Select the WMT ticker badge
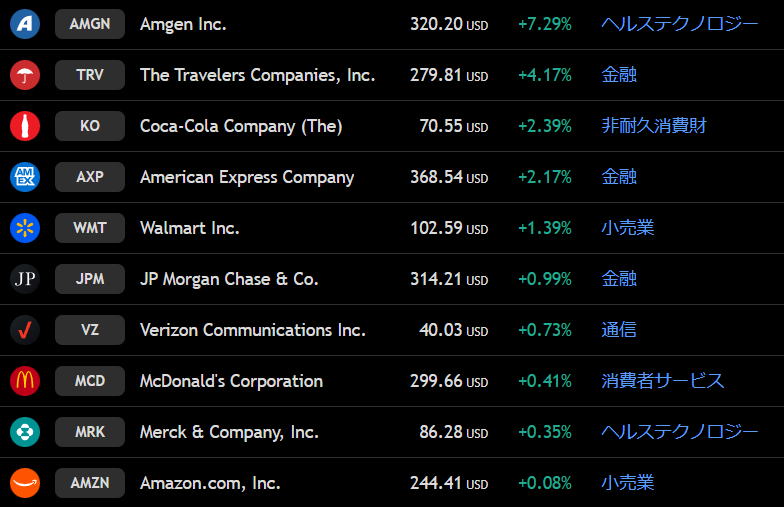Screen dimensions: 784x507 click(x=90, y=228)
